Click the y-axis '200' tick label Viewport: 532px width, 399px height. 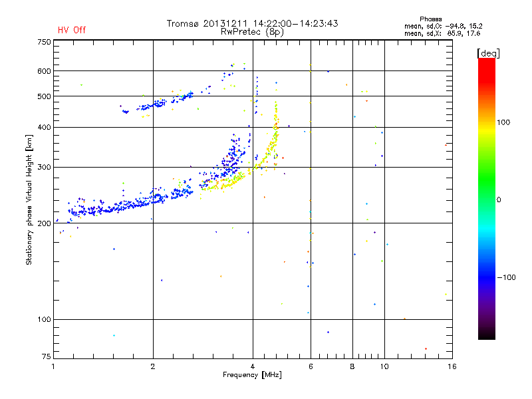44,223
